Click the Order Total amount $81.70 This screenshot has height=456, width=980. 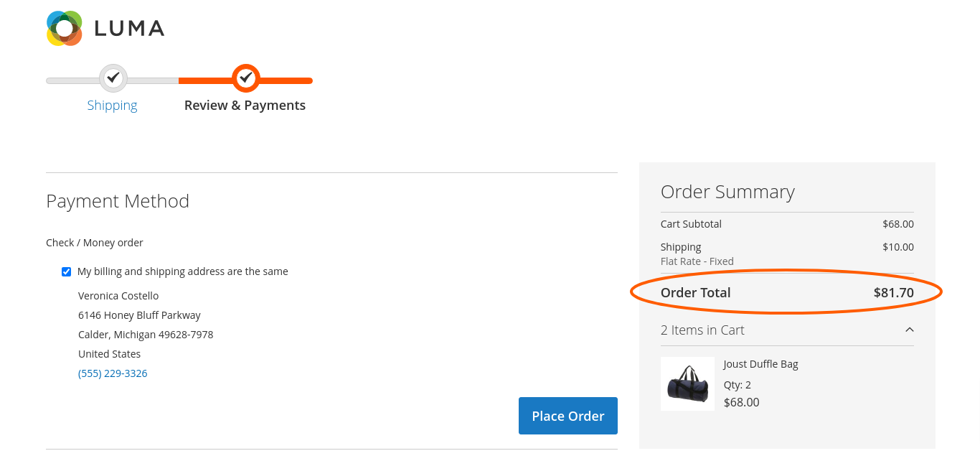(x=893, y=292)
